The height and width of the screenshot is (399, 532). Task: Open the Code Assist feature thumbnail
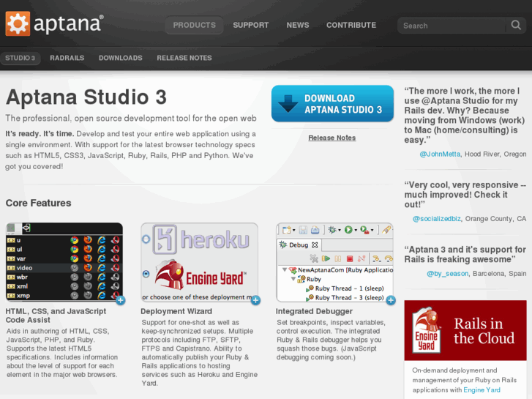tap(64, 262)
